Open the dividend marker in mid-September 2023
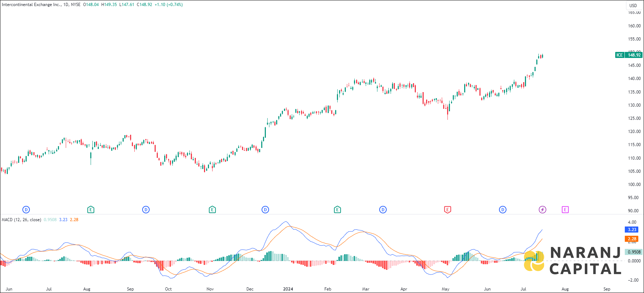This screenshot has width=644, height=293. [x=146, y=210]
